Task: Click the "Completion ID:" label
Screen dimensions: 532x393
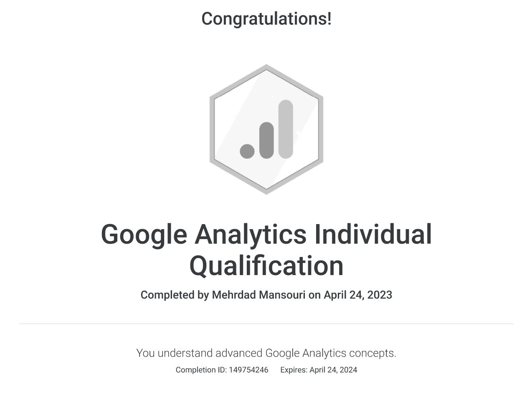Action: point(201,370)
